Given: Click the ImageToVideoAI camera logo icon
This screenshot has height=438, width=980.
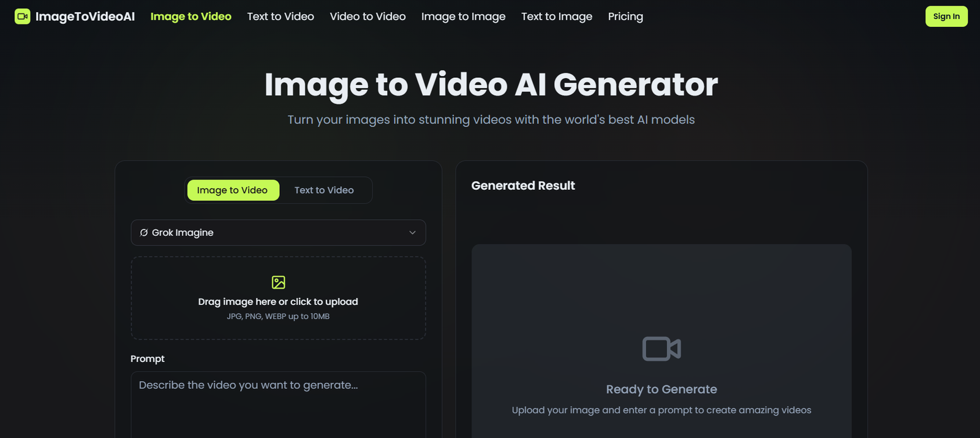Looking at the screenshot, I should [x=22, y=17].
